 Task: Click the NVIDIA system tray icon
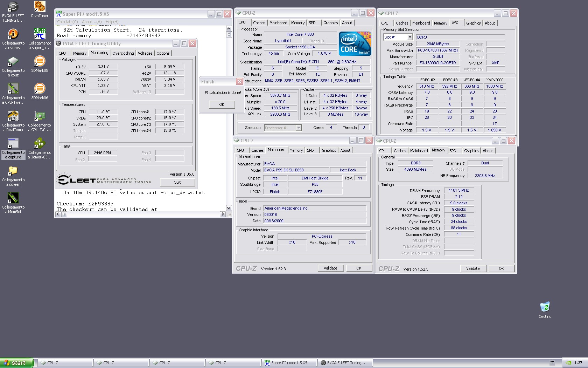[569, 363]
